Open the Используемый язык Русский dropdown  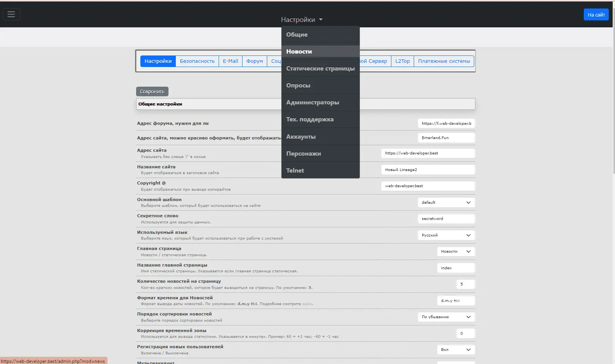pyautogui.click(x=446, y=235)
